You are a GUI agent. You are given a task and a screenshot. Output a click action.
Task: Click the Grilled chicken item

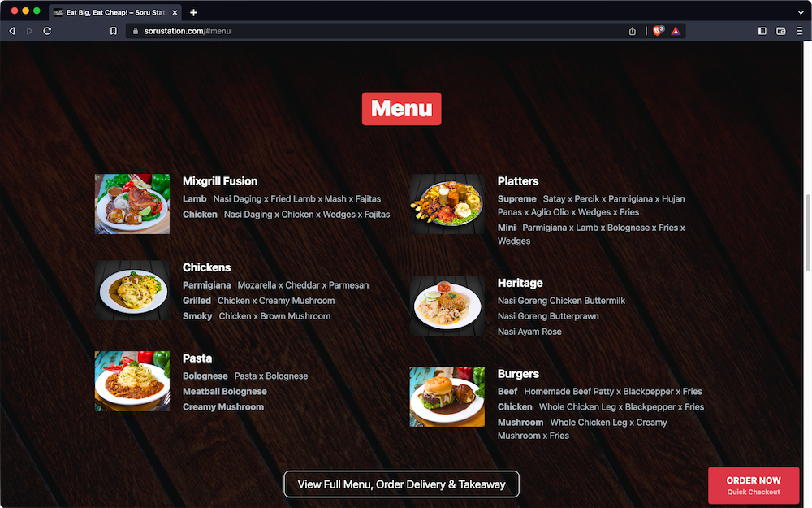pos(258,301)
